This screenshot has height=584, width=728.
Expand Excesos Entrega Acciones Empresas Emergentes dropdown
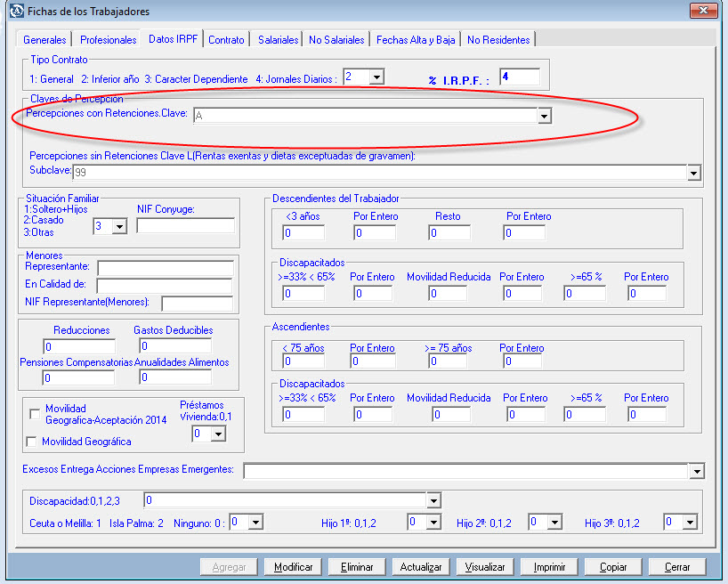pos(696,470)
